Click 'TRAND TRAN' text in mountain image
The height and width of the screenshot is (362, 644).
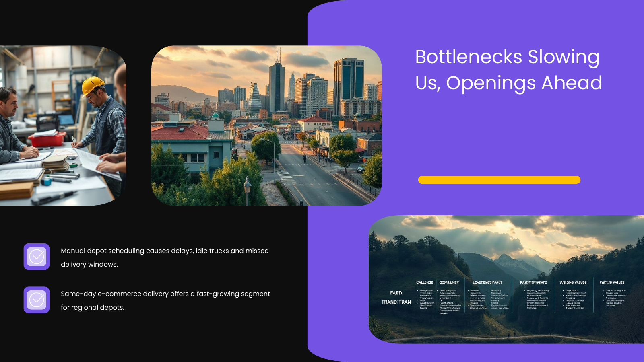[x=396, y=302]
